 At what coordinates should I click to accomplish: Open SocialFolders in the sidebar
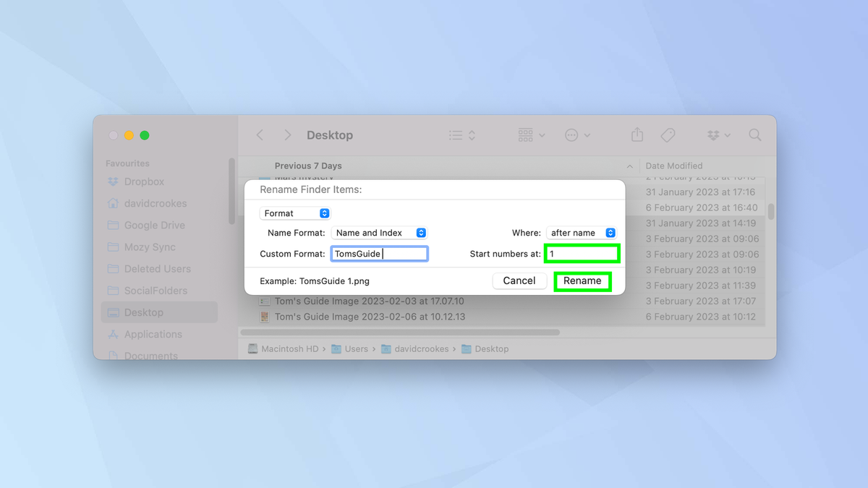click(156, 291)
